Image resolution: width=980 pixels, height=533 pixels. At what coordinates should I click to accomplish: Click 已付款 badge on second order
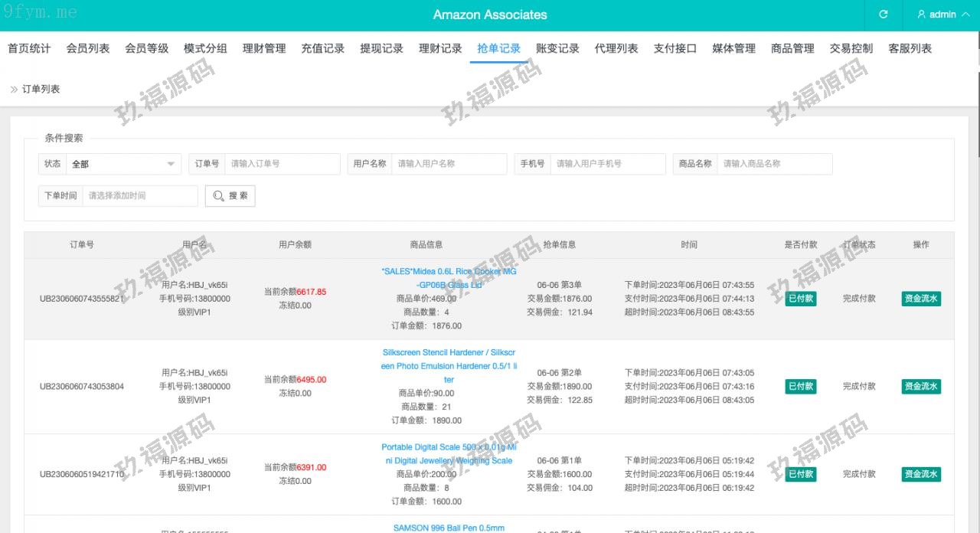[801, 387]
